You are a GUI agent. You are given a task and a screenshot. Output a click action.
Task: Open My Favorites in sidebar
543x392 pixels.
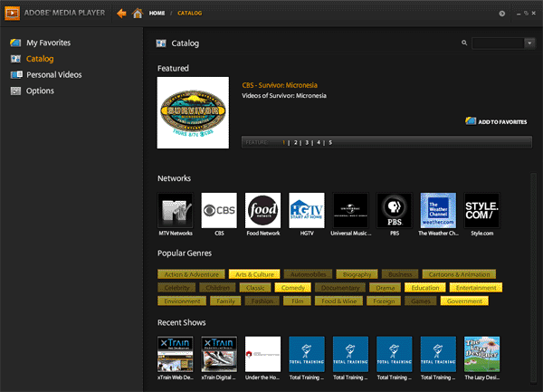point(49,43)
